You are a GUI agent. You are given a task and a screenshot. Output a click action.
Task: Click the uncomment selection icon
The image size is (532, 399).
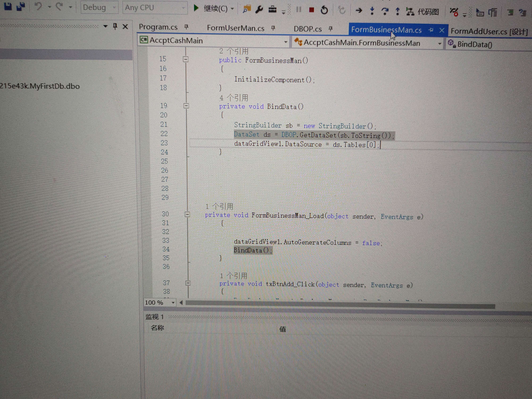(x=523, y=13)
